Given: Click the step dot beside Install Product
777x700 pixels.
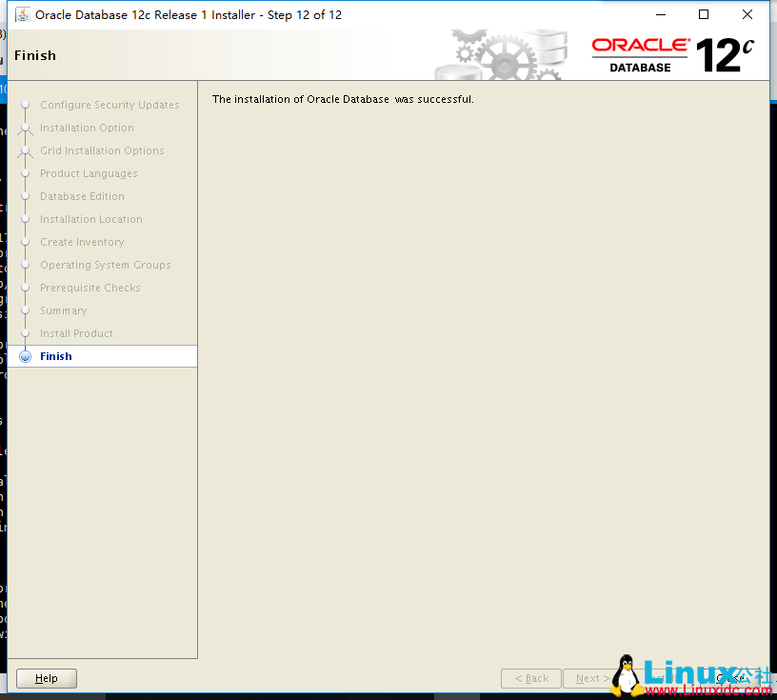Looking at the screenshot, I should [x=26, y=333].
